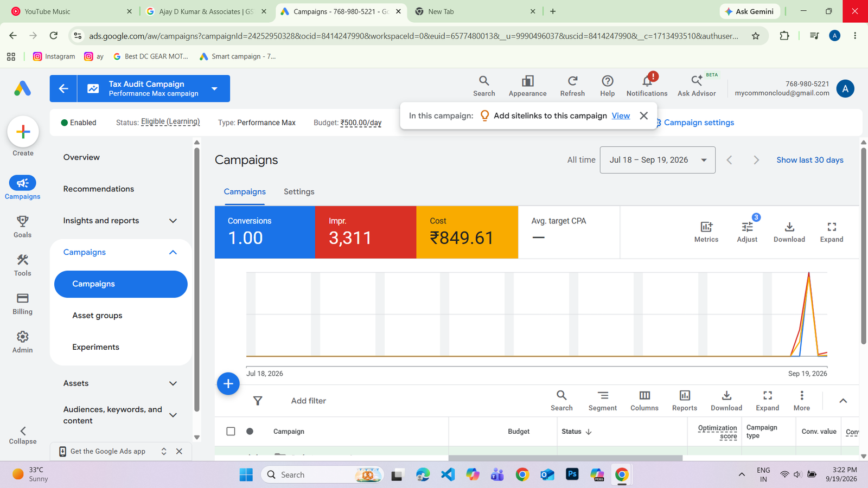Open Goals in left sidebar
This screenshot has width=868, height=488.
[22, 226]
